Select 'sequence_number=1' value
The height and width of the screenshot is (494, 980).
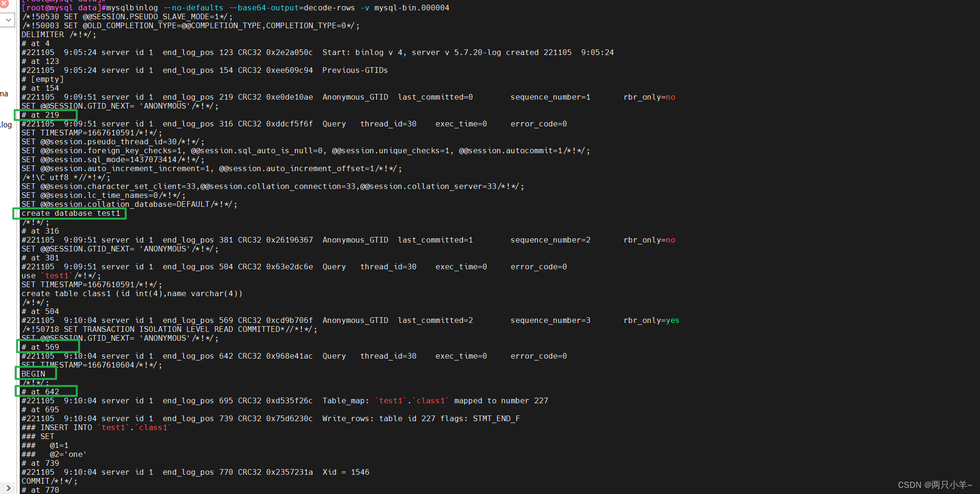pyautogui.click(x=551, y=97)
